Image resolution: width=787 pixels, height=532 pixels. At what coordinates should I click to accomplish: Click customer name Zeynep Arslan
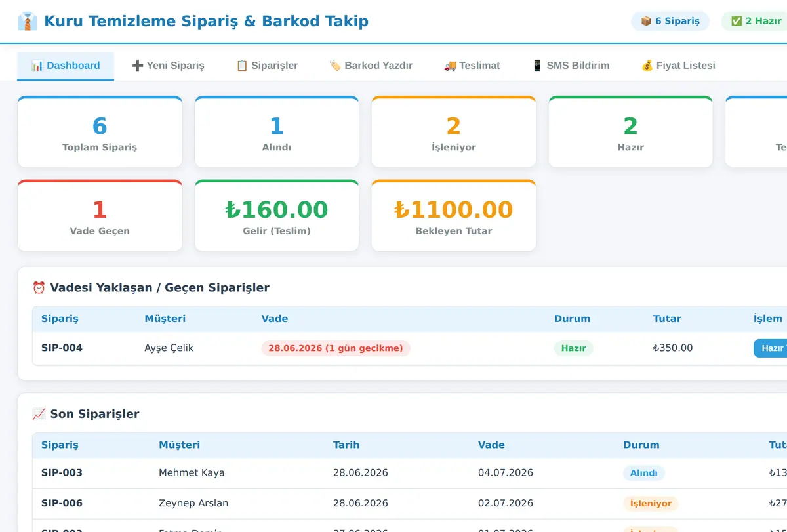click(193, 503)
